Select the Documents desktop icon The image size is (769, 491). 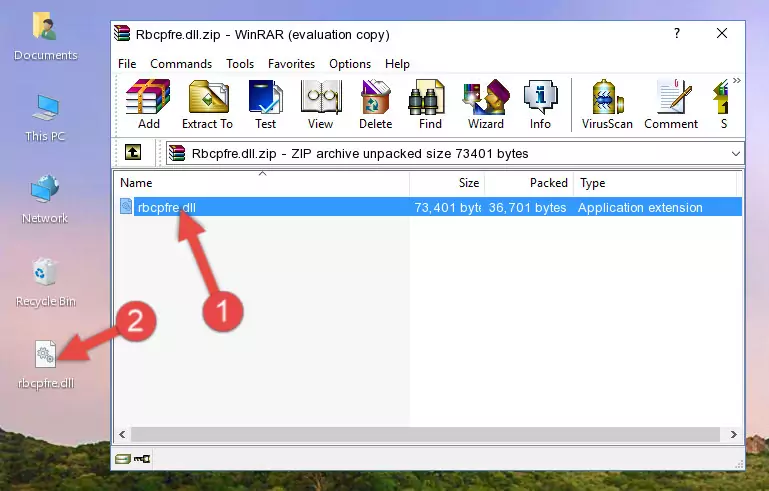coord(46,37)
